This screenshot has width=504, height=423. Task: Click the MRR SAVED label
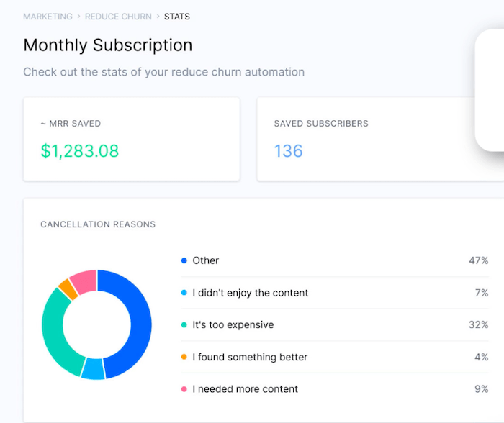(x=71, y=124)
